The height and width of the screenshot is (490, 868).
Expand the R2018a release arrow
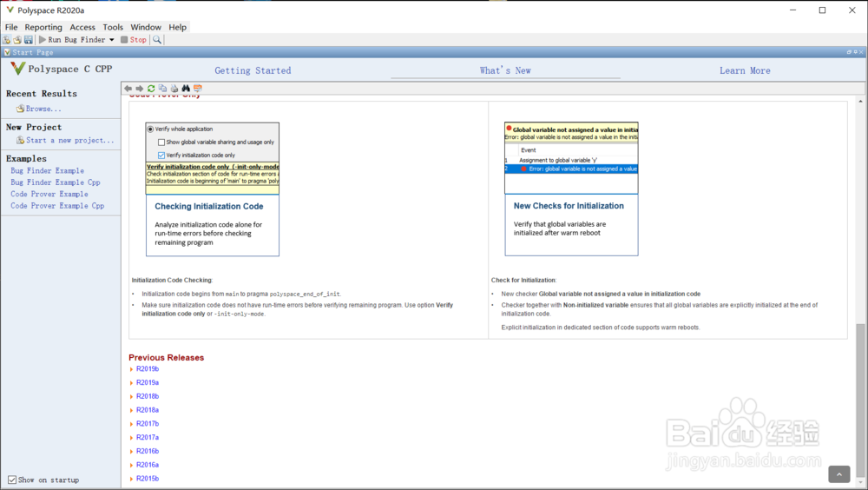pos(131,410)
